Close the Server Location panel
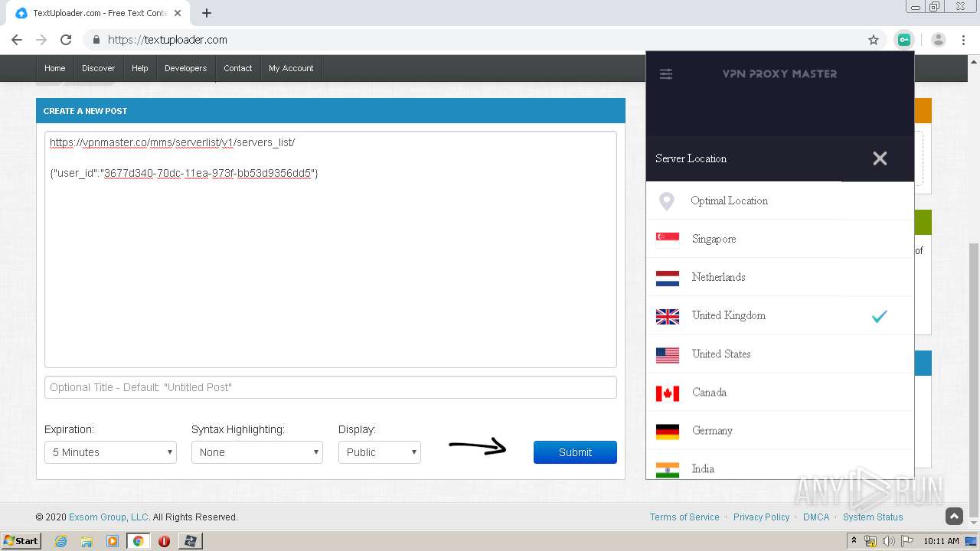Screen dimensions: 980x551 (x=880, y=158)
